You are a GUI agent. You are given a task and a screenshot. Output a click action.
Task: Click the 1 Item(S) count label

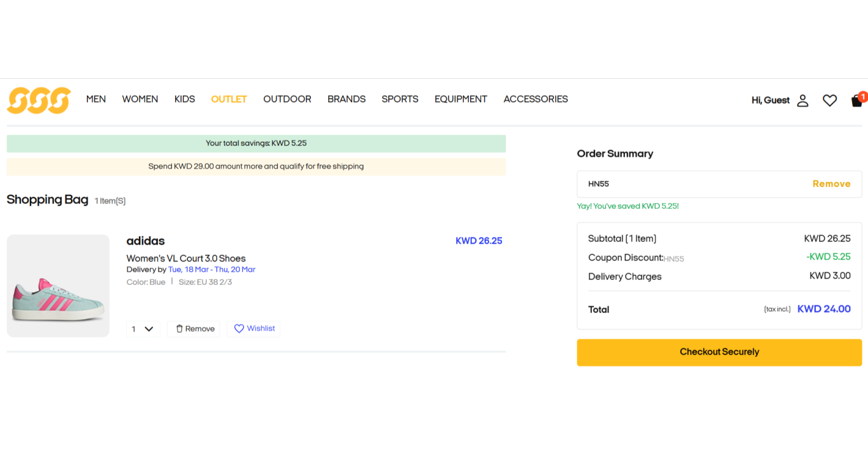(110, 201)
